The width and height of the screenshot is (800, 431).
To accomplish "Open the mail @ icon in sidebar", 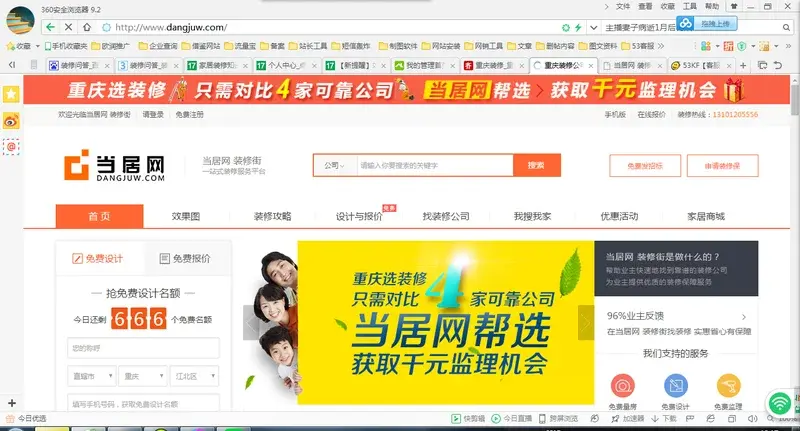I will click(11, 147).
